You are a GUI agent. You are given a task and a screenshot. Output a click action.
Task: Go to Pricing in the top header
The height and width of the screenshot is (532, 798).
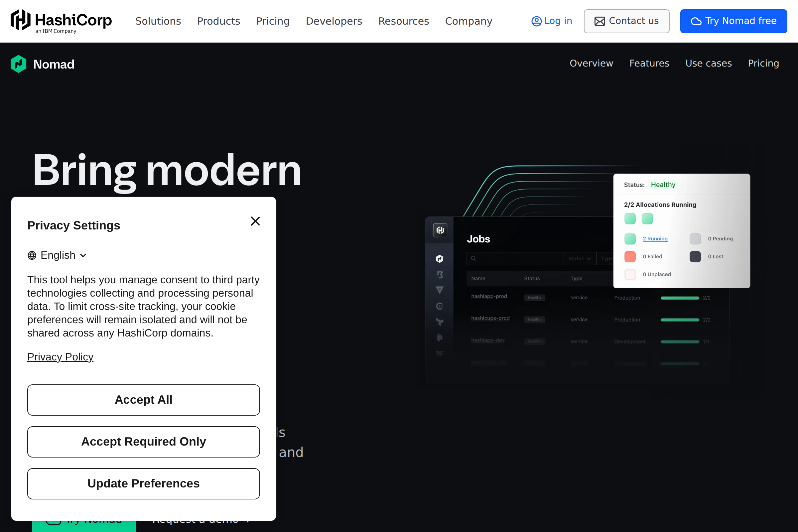click(x=273, y=21)
